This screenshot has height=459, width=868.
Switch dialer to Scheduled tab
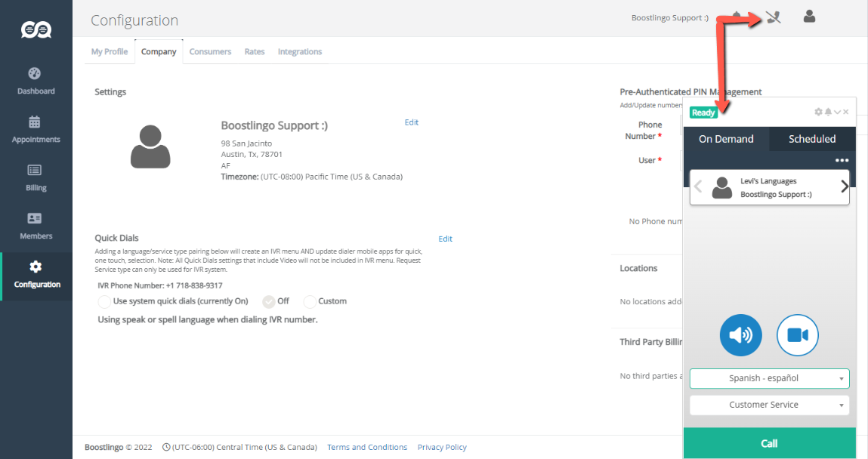coord(812,139)
